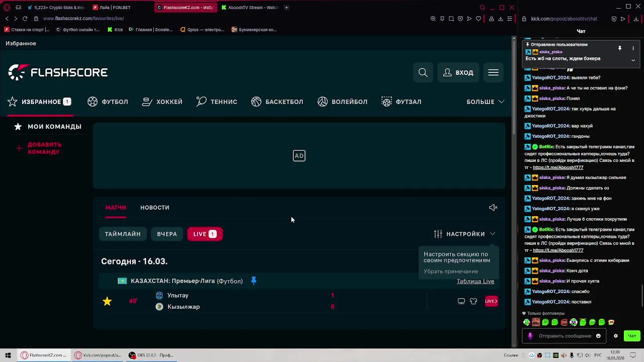Click the Вход login button
644x362 pixels.
tap(458, 73)
